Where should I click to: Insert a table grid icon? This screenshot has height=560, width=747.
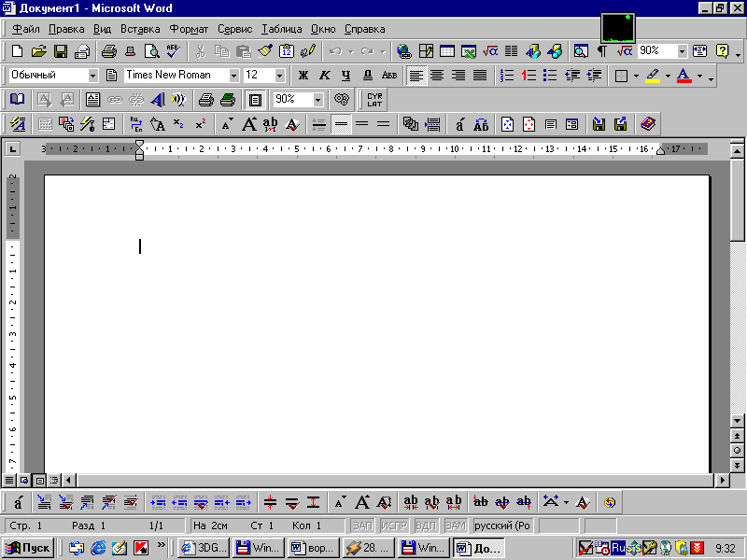pyautogui.click(x=447, y=51)
